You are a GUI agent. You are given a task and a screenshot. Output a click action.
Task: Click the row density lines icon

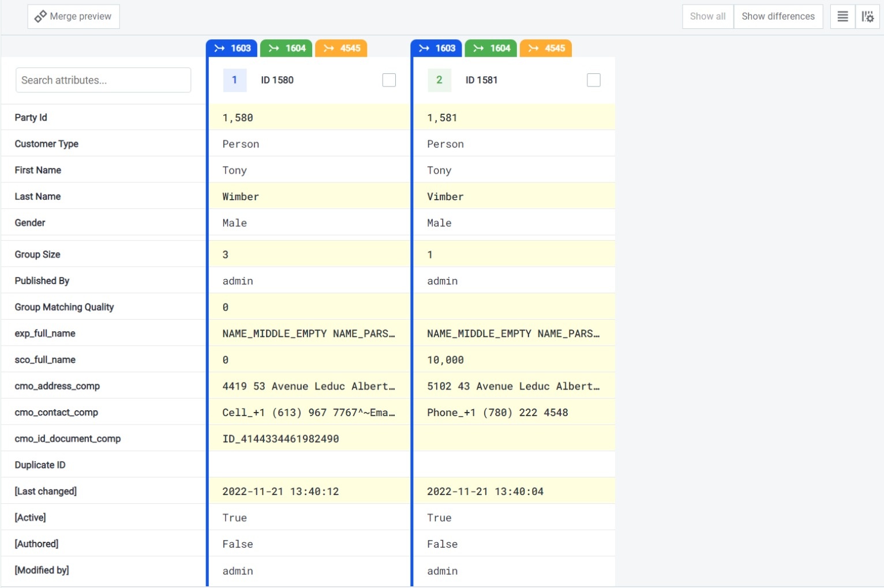pos(842,17)
